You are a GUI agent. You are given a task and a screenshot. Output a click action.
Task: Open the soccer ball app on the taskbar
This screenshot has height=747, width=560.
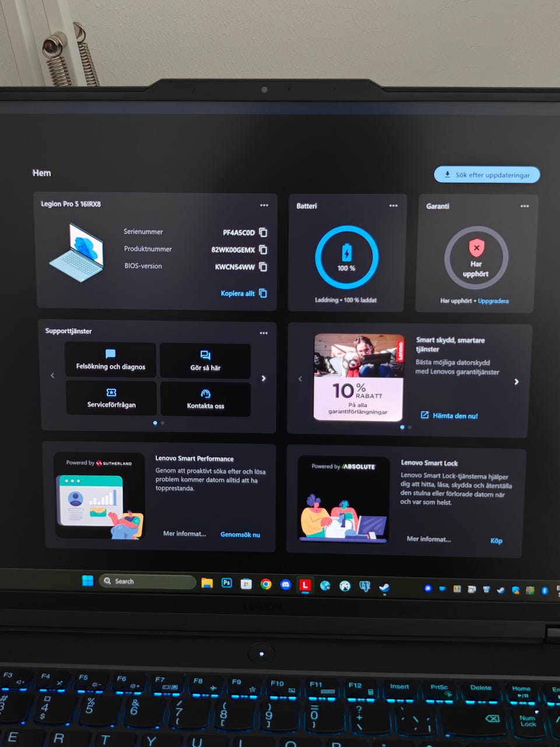345,586
